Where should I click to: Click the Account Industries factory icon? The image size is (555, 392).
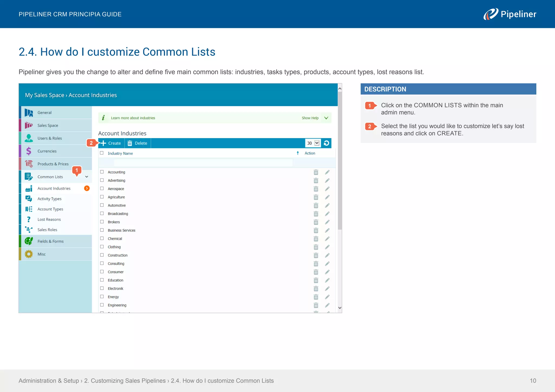pyautogui.click(x=29, y=188)
